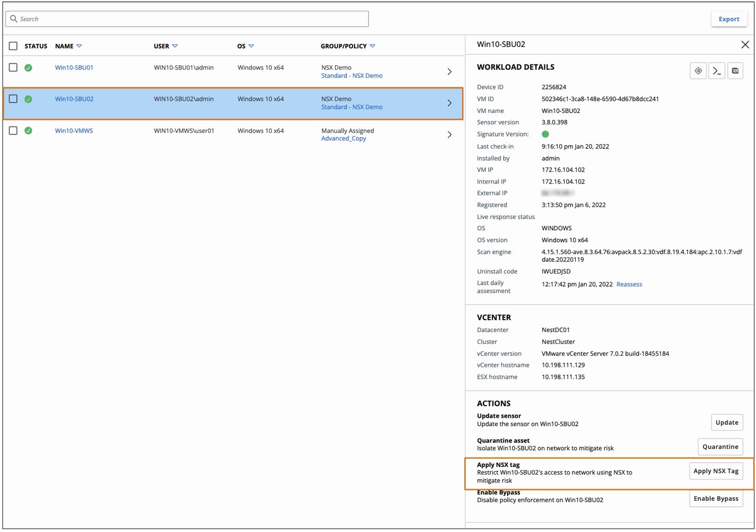Close the Win10-SBU02 details panel
Screen dimensions: 756x532
745,44
